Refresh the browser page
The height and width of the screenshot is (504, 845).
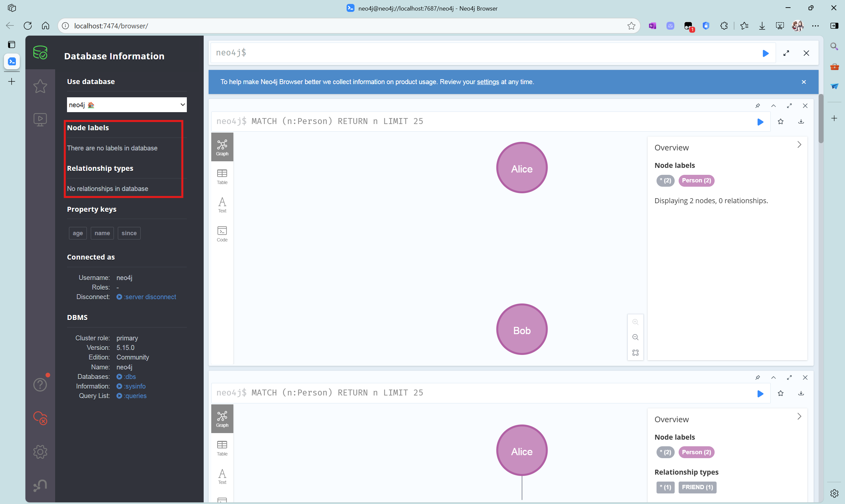(x=28, y=26)
